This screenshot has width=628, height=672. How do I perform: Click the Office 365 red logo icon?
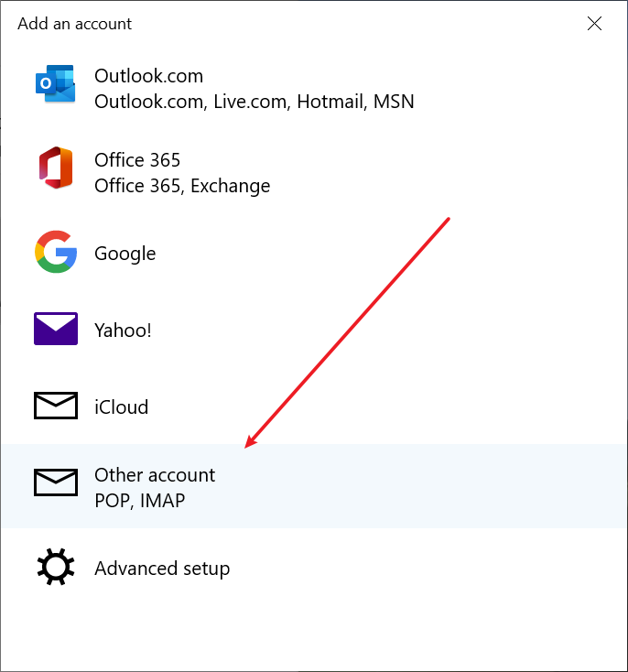[x=55, y=168]
